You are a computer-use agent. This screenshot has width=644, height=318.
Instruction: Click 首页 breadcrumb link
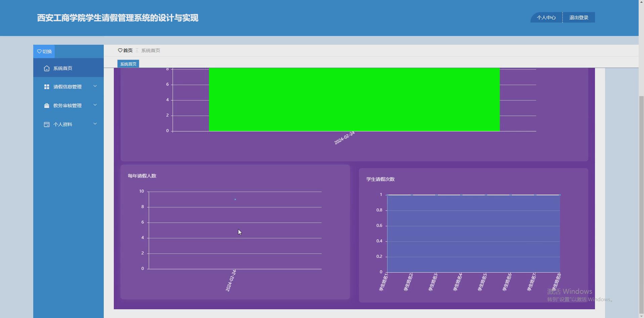128,50
